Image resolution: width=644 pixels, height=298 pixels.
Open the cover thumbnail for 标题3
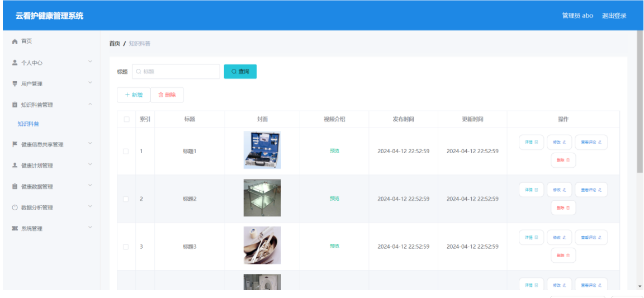click(262, 245)
